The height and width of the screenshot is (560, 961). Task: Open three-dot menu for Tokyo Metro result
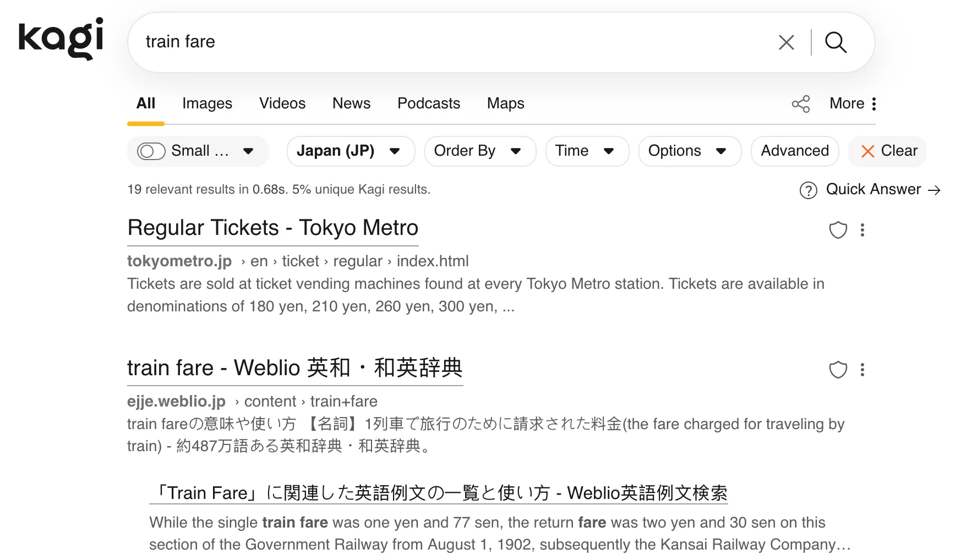[x=862, y=230]
